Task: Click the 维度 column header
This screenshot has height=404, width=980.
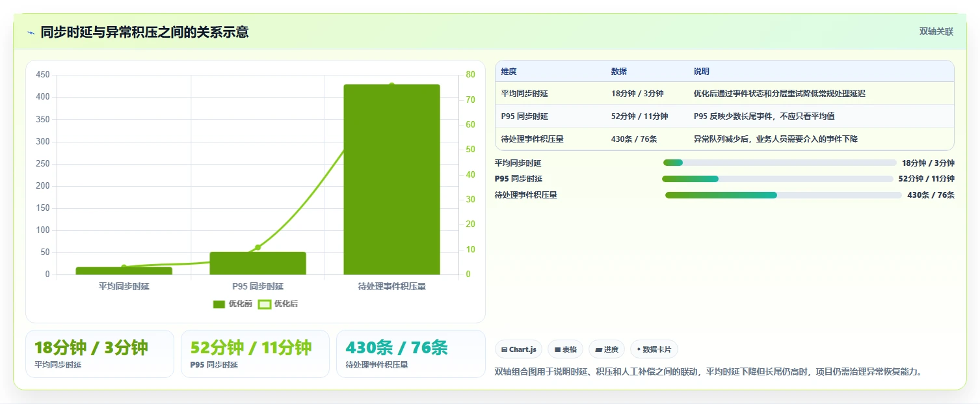Action: (509, 72)
